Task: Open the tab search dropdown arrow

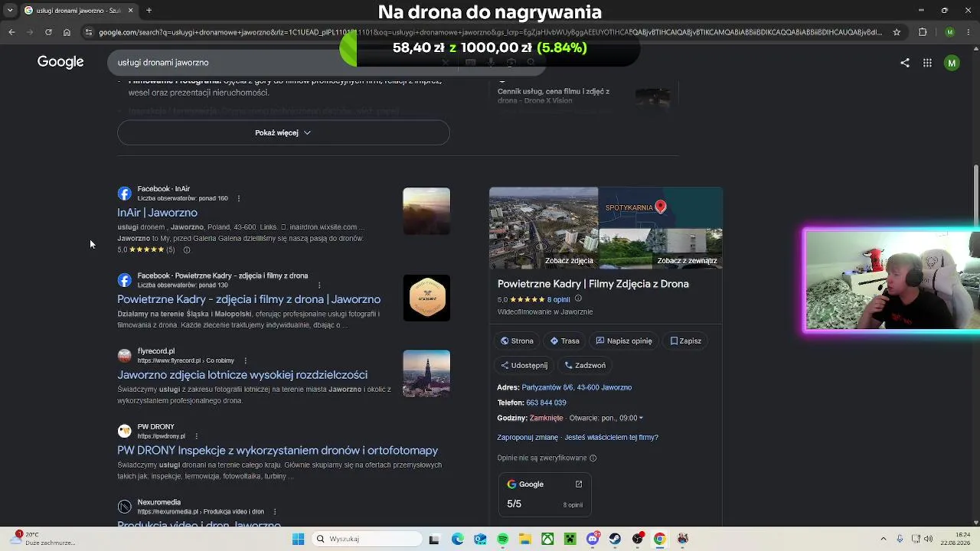Action: (x=10, y=10)
